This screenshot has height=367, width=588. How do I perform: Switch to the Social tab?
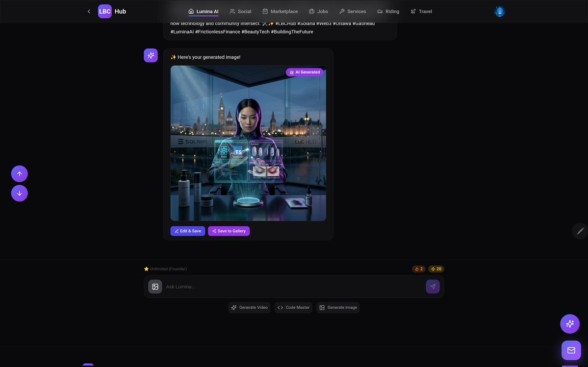(x=240, y=11)
